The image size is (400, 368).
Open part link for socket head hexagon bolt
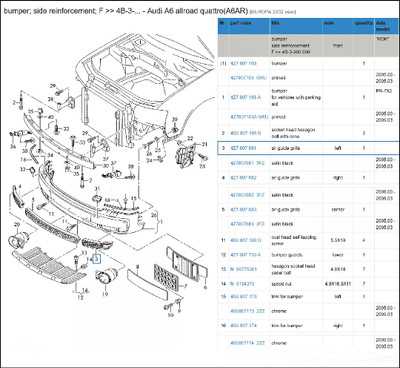246,133
